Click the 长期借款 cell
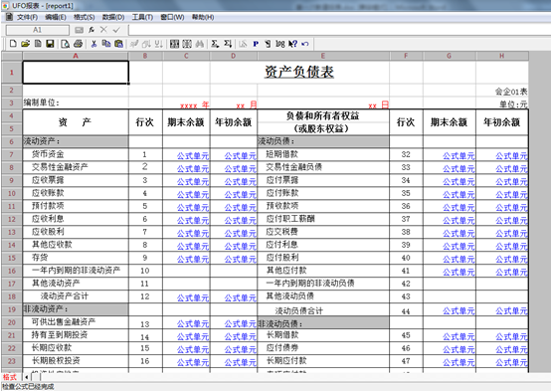This screenshot has width=551, height=392. (x=323, y=335)
